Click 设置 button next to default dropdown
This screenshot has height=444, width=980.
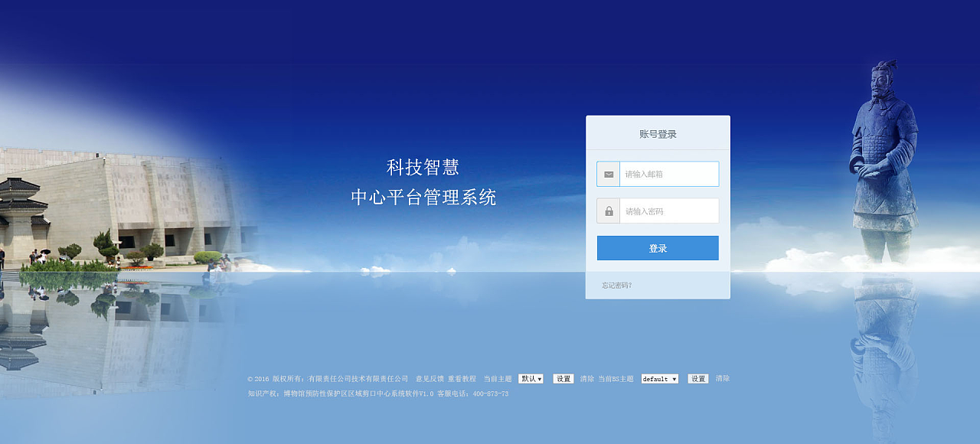coord(698,379)
